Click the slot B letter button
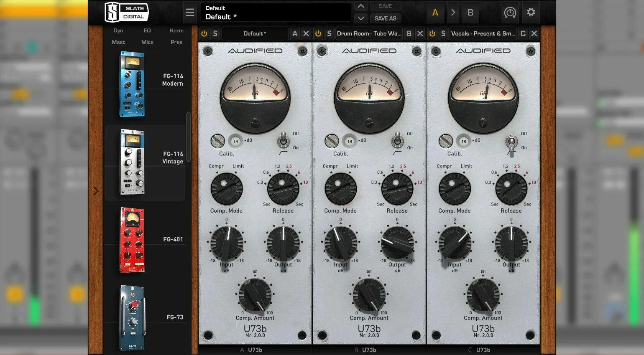This screenshot has width=644, height=355. tap(409, 33)
